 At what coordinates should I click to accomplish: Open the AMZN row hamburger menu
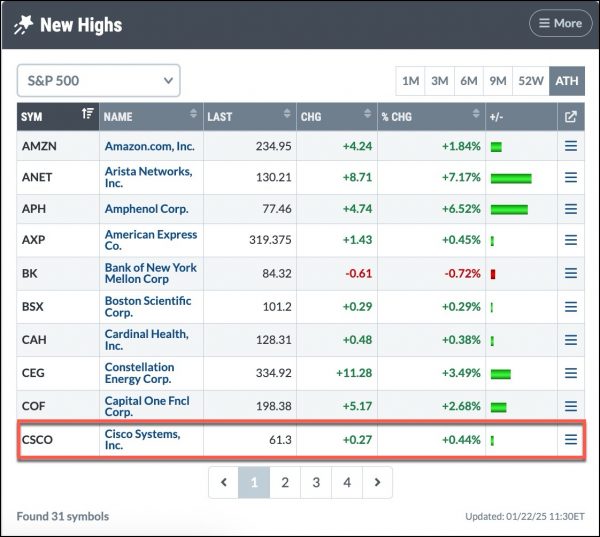571,146
